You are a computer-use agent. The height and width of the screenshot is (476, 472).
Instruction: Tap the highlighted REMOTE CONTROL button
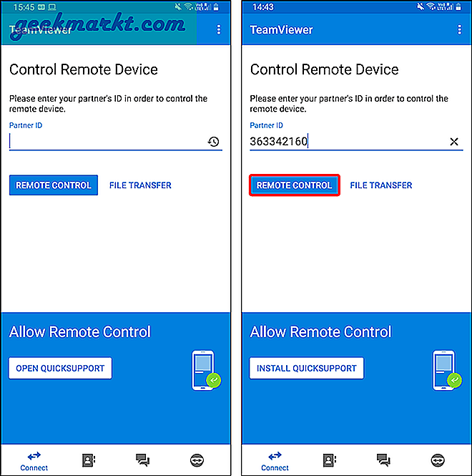(294, 185)
